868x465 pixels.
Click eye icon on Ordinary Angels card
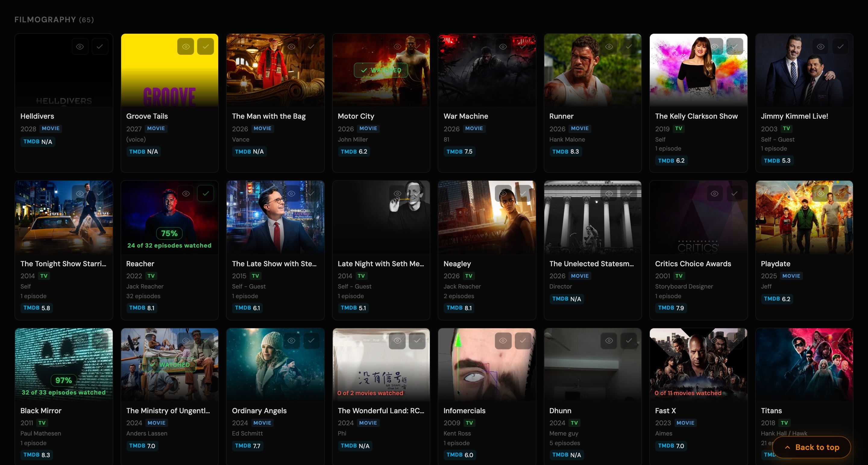point(291,341)
